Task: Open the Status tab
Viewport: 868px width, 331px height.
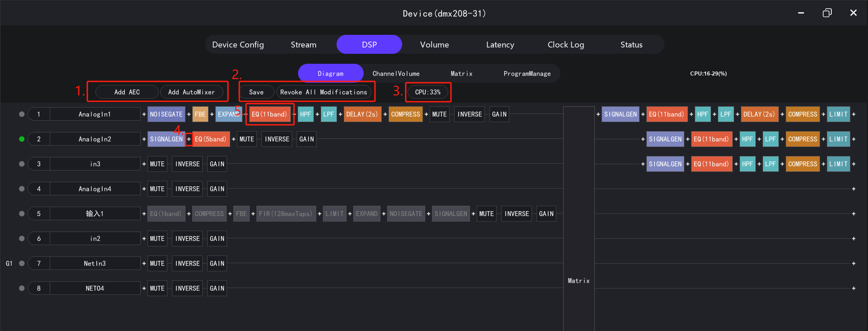Action: pos(631,45)
